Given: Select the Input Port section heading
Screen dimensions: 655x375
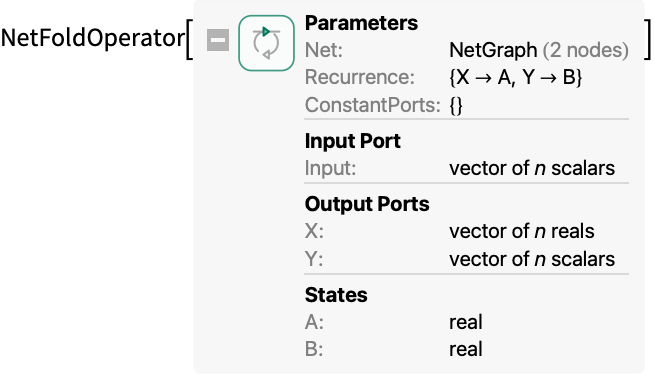Looking at the screenshot, I should click(x=353, y=141).
